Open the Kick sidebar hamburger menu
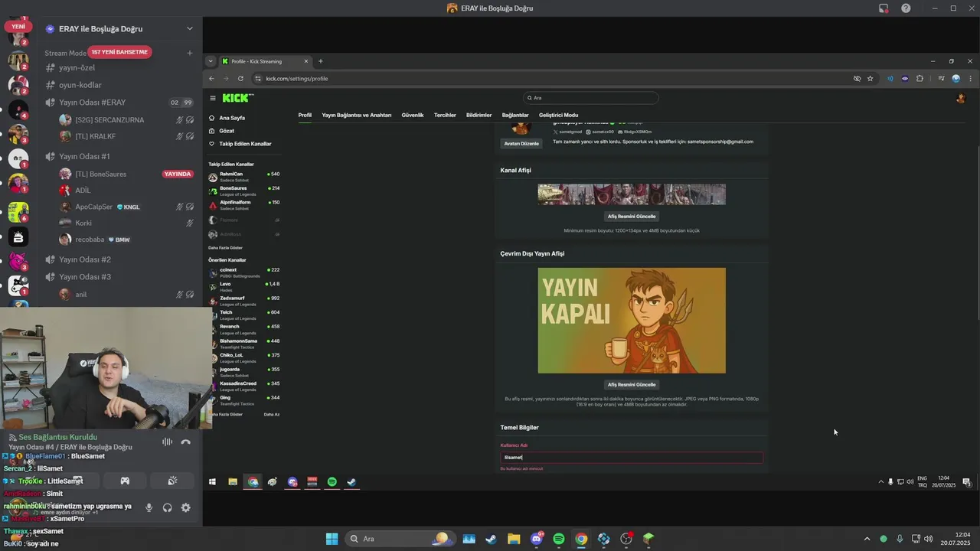The height and width of the screenshot is (551, 980). (x=213, y=98)
